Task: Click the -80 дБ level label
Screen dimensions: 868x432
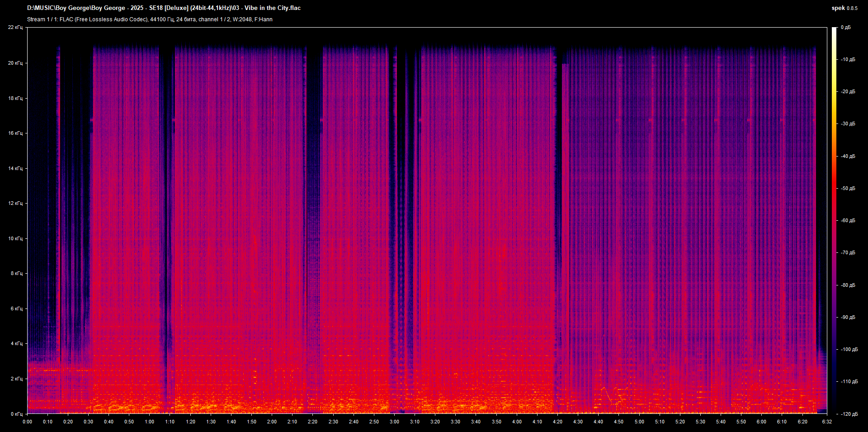Action: click(848, 285)
